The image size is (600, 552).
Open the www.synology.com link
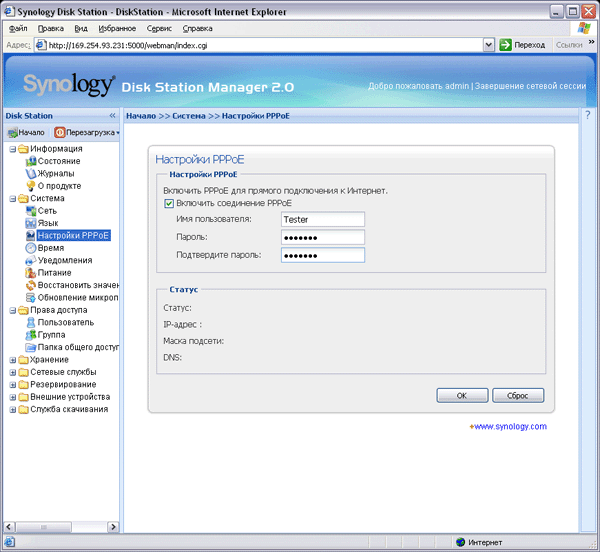pos(510,426)
